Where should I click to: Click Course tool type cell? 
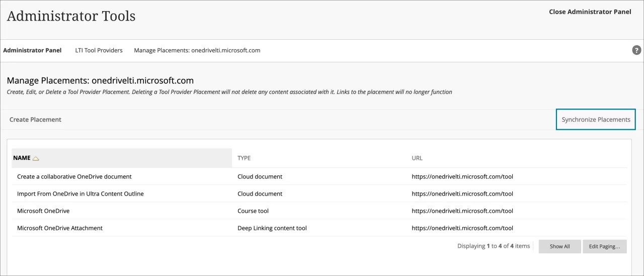tap(253, 211)
